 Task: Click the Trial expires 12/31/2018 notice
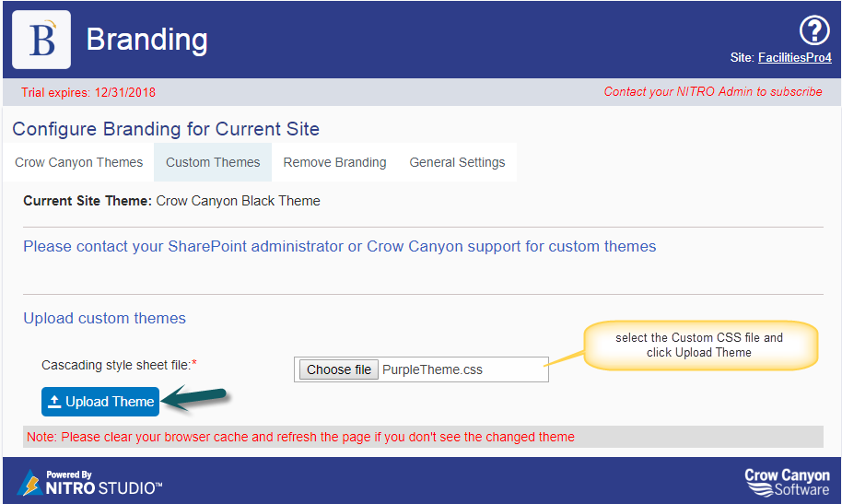(x=88, y=92)
